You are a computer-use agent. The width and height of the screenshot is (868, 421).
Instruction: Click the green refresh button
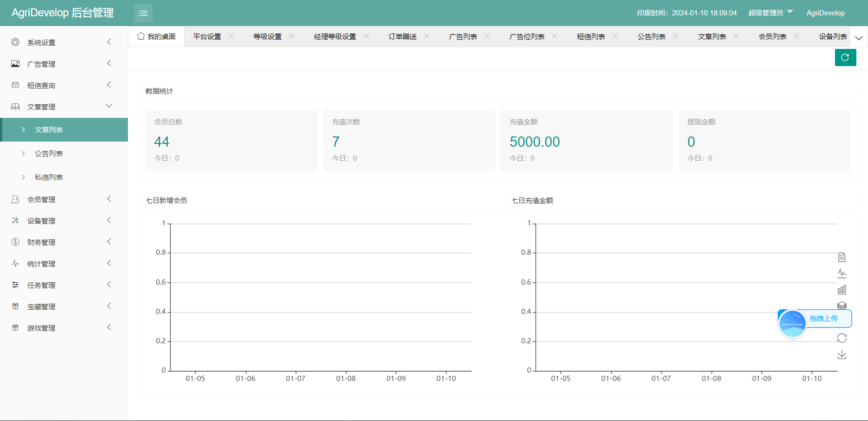tap(845, 57)
